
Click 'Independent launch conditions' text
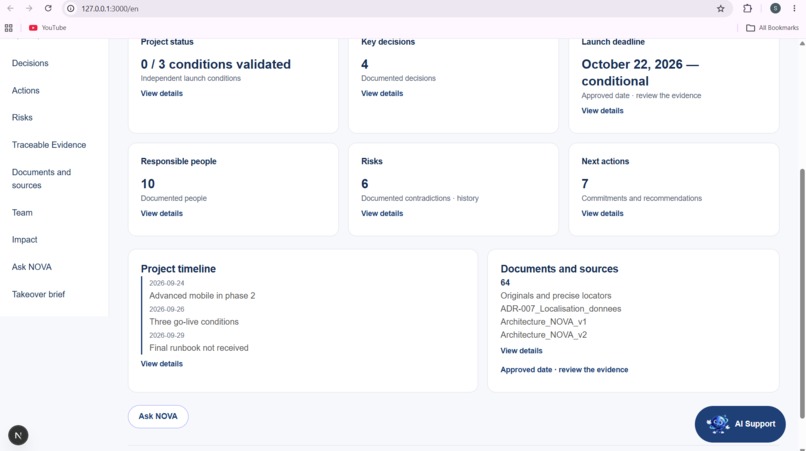(x=191, y=79)
